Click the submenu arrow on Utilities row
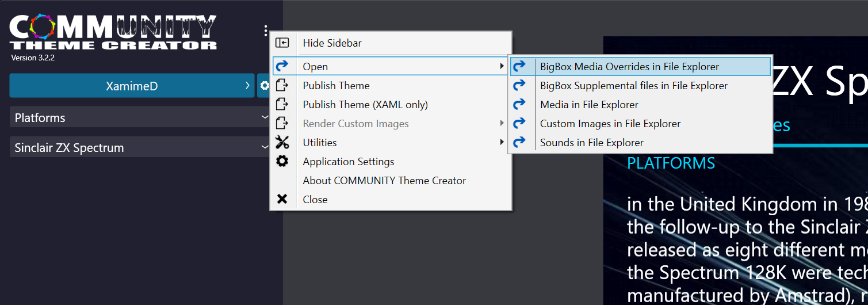Viewport: 868px width, 305px height. (x=502, y=142)
